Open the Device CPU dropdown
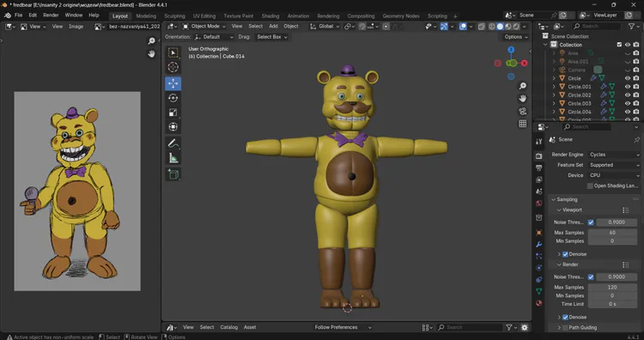Screen dimensions: 644x340 coord(614,175)
